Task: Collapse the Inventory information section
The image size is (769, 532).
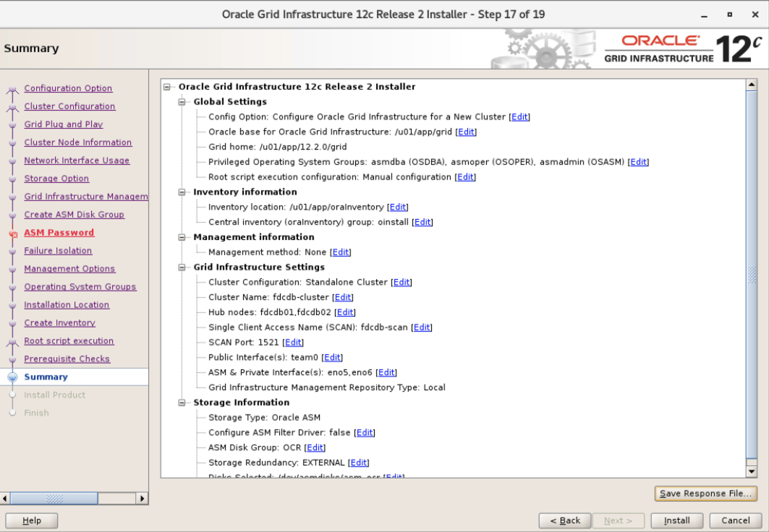Action: [182, 192]
